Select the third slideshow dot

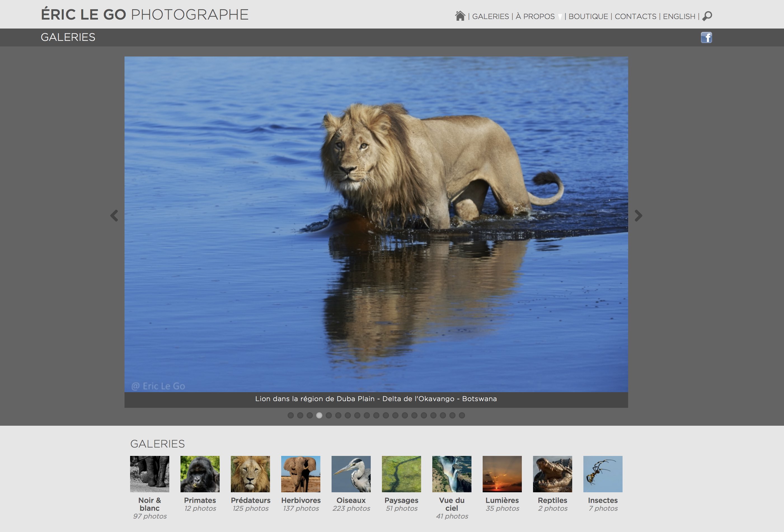[x=310, y=415]
